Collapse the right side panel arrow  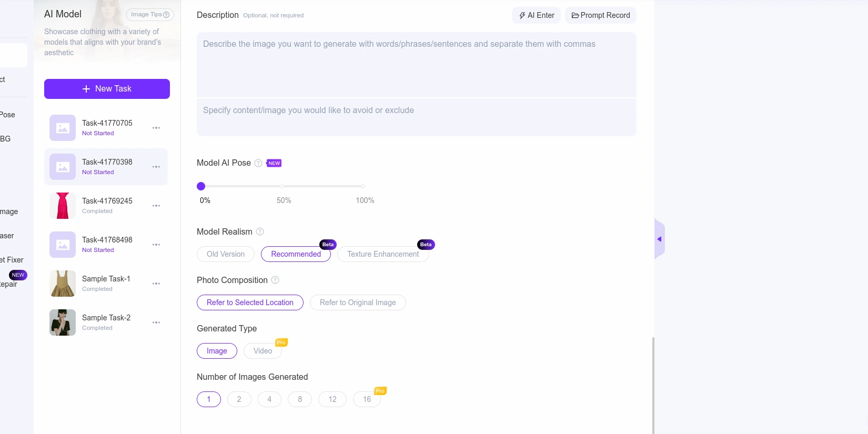click(659, 239)
